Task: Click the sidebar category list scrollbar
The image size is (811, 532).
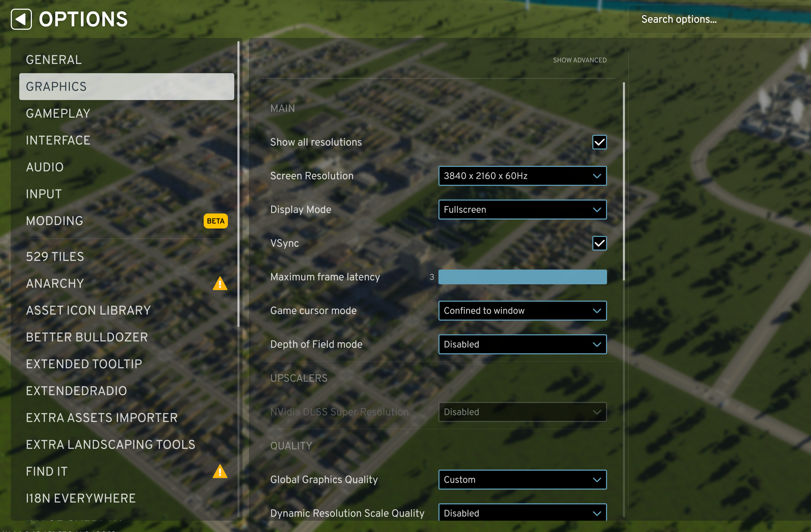Action: (x=238, y=184)
